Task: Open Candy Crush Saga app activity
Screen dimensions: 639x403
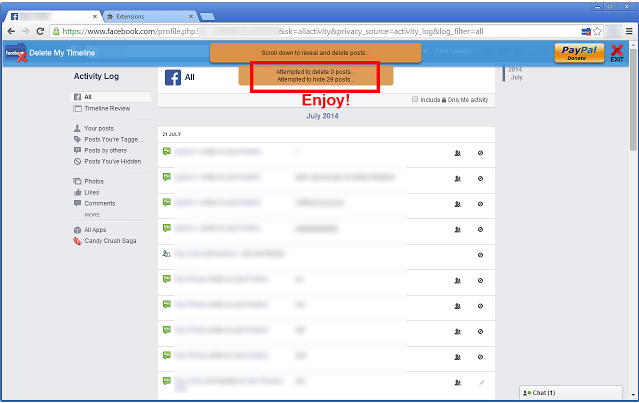Action: 110,241
